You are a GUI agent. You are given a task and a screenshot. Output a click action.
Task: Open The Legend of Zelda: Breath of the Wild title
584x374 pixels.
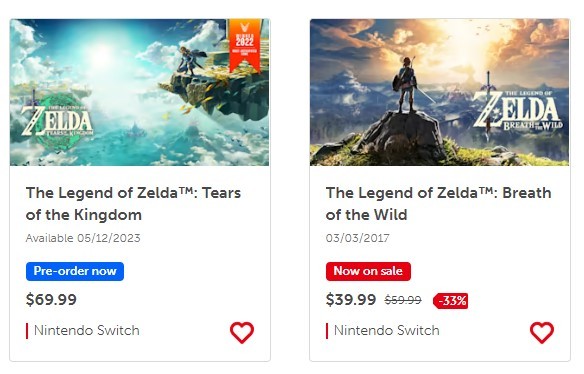tap(438, 204)
